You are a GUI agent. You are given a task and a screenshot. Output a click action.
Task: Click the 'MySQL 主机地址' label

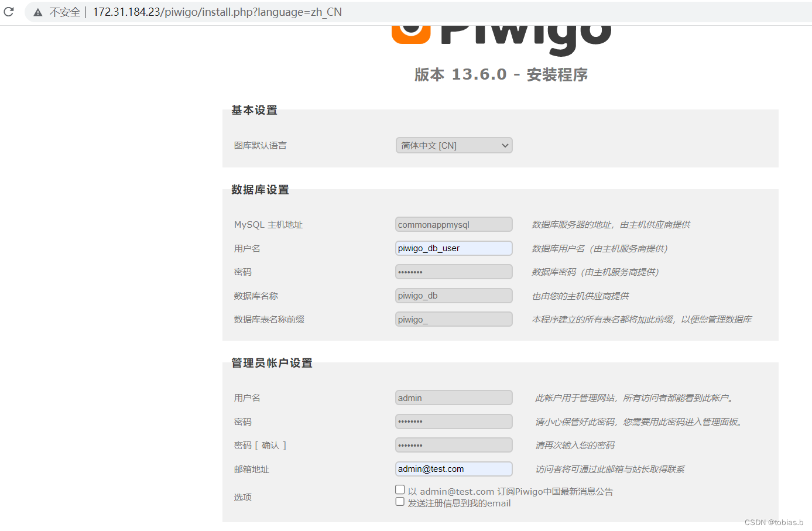click(268, 225)
